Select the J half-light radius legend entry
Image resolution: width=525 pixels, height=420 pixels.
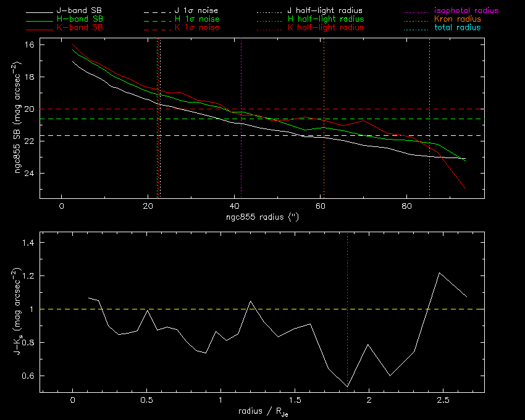coord(325,11)
